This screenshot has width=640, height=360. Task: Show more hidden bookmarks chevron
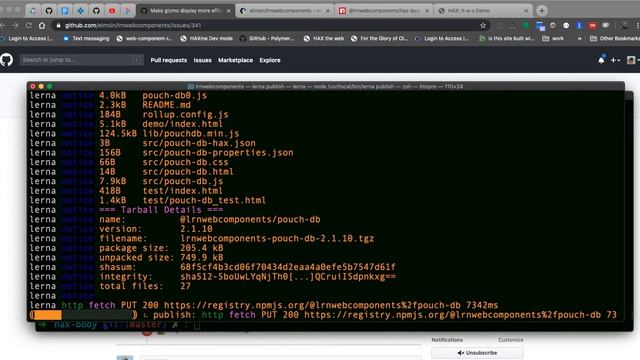tap(579, 38)
